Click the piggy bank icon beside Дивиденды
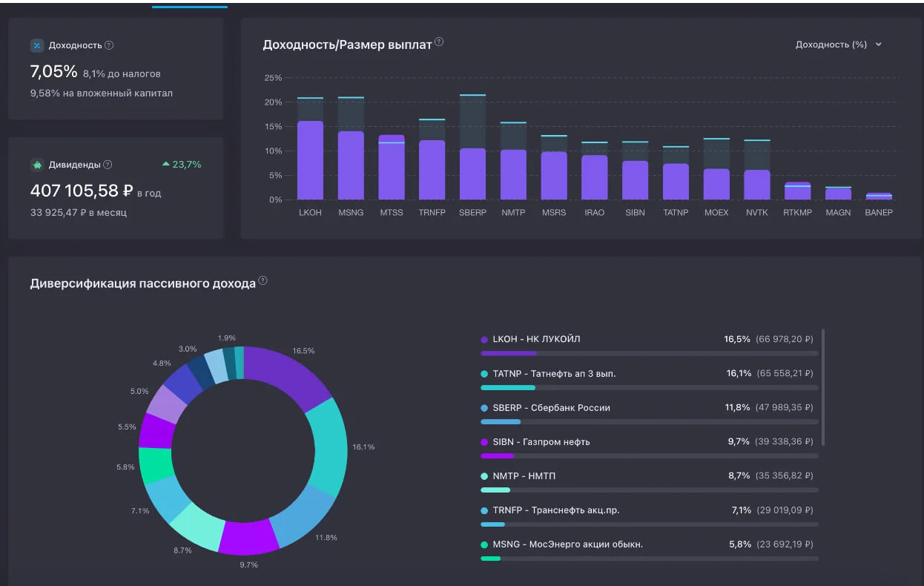 36,165
